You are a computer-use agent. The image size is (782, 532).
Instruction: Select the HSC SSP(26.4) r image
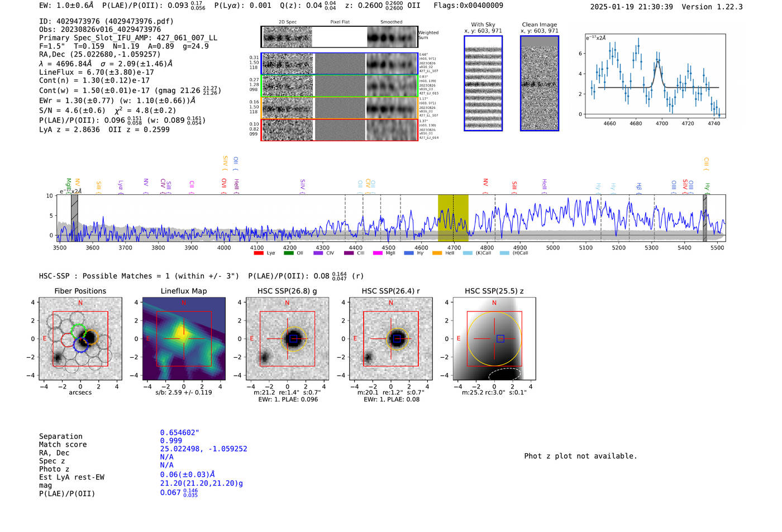point(390,339)
